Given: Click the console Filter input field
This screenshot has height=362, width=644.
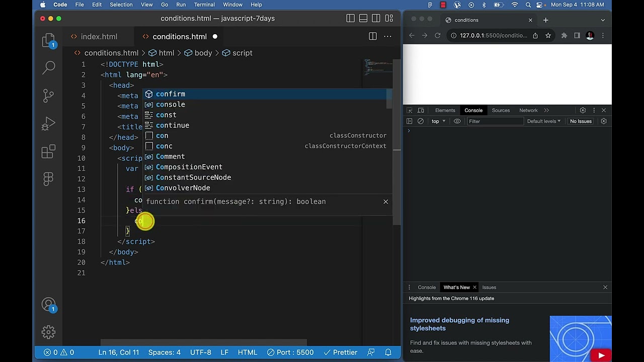Looking at the screenshot, I should (x=495, y=121).
